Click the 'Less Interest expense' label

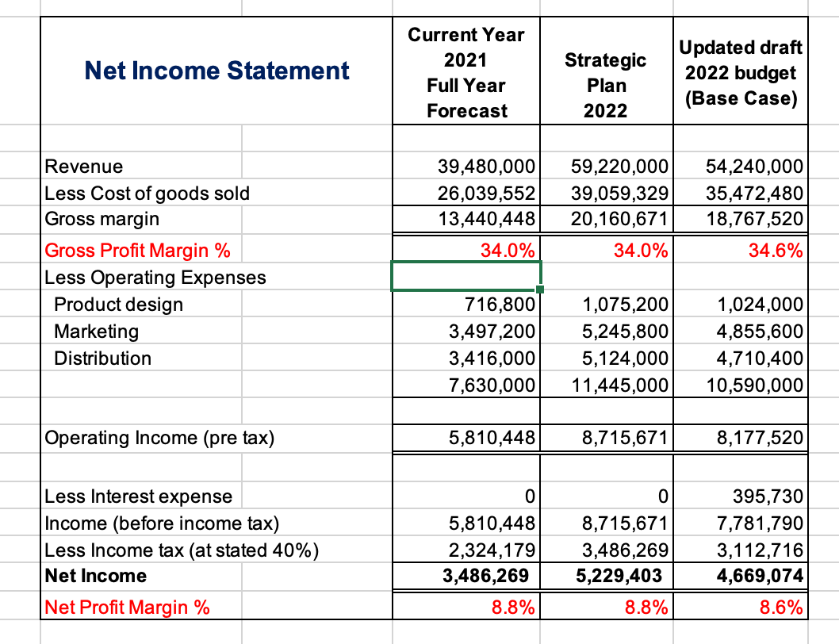coord(139,496)
